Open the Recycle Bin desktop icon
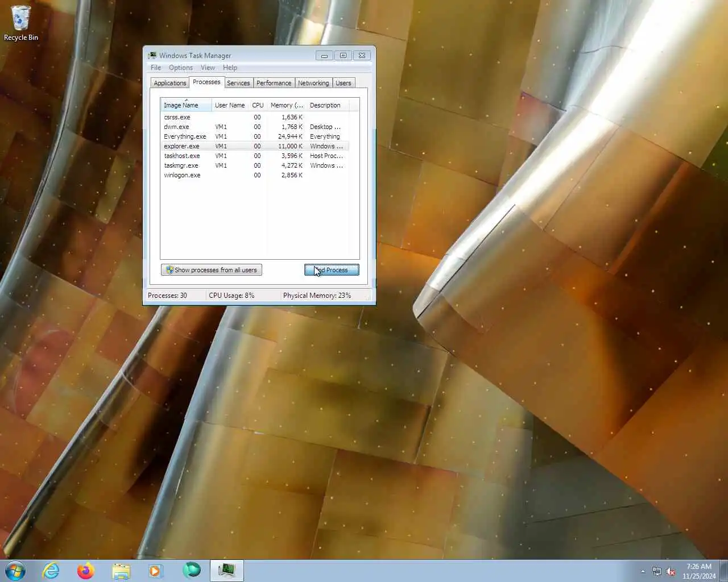Screen dimensions: 728x582 (21, 23)
